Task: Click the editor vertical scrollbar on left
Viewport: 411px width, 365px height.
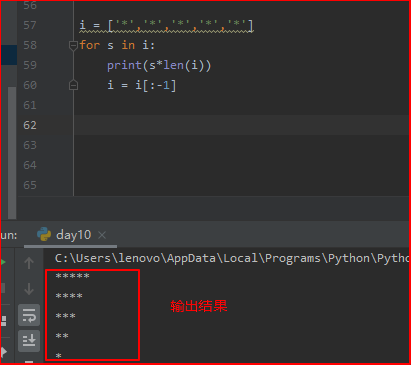Action: click(x=12, y=153)
